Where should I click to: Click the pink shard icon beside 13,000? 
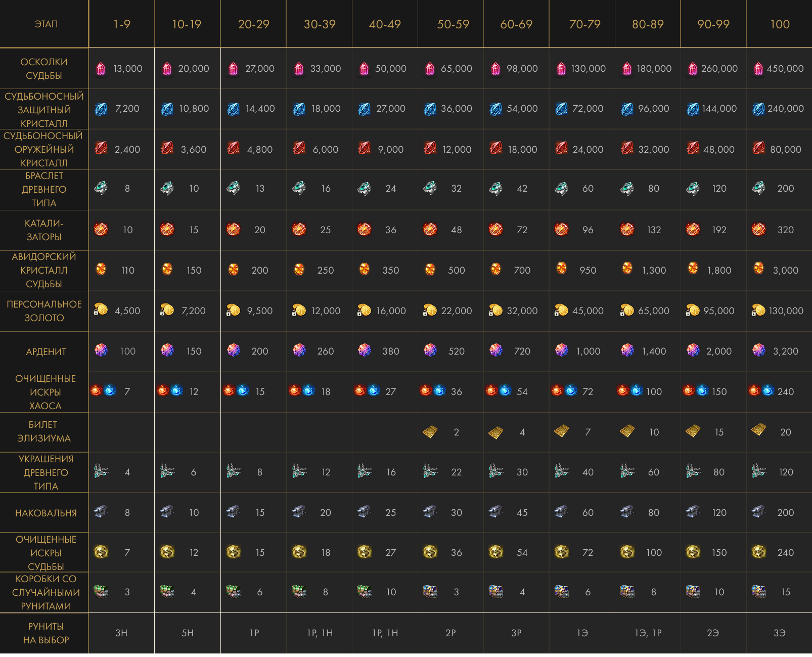[101, 68]
